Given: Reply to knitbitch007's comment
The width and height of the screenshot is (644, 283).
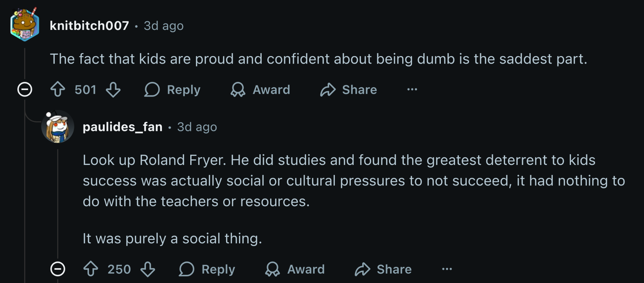Looking at the screenshot, I should pos(172,90).
